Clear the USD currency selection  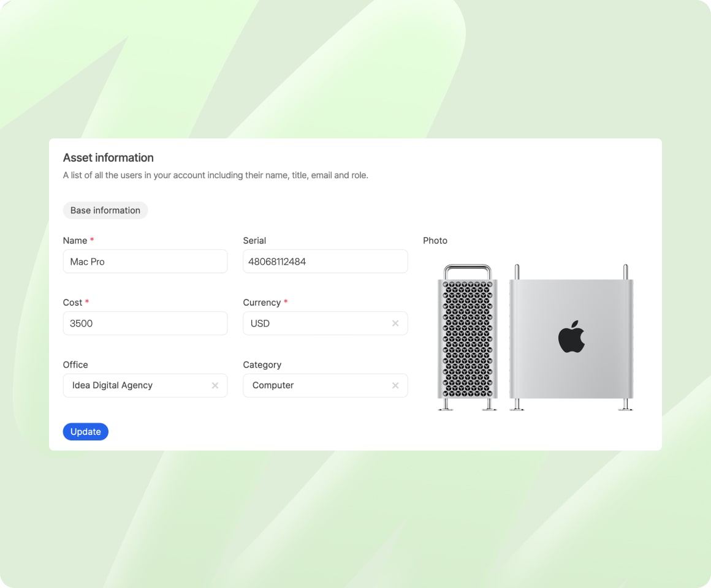click(x=395, y=323)
